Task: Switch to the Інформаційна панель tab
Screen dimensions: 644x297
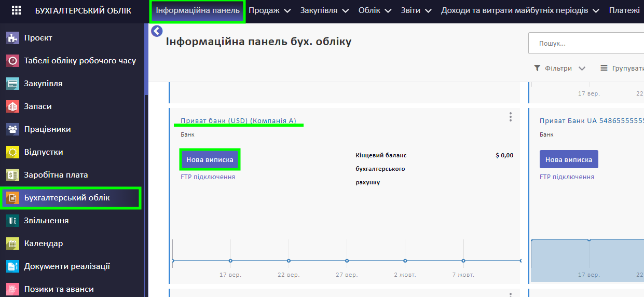Action: point(198,11)
